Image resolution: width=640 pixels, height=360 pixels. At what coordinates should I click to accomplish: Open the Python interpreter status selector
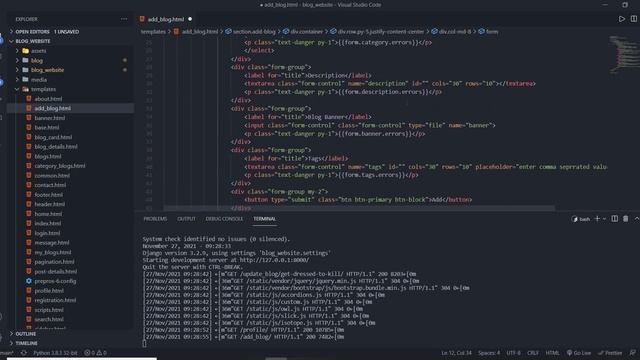click(55, 353)
